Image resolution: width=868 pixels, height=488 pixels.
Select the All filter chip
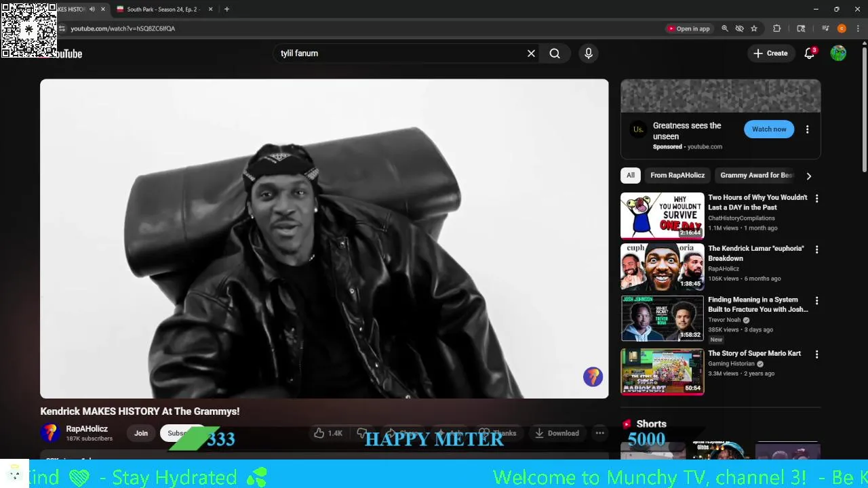click(631, 176)
